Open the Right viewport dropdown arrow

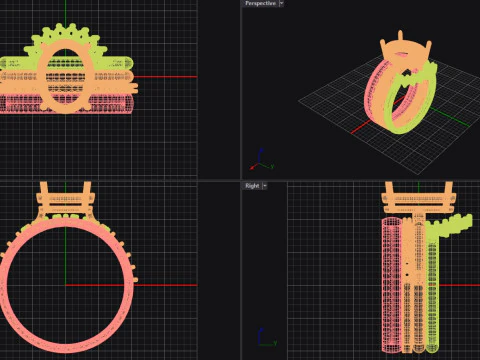click(265, 186)
